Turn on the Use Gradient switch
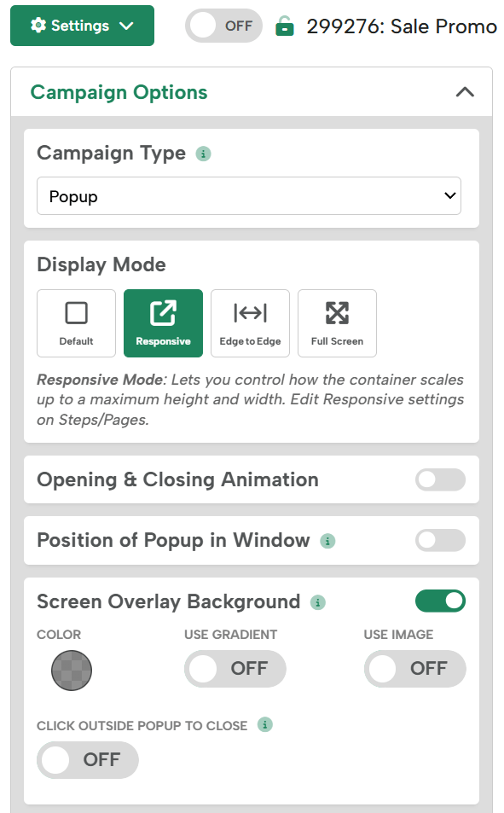 (x=235, y=669)
